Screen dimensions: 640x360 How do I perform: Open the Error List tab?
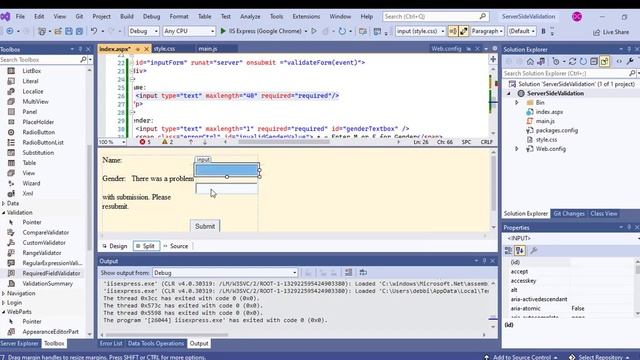111,344
